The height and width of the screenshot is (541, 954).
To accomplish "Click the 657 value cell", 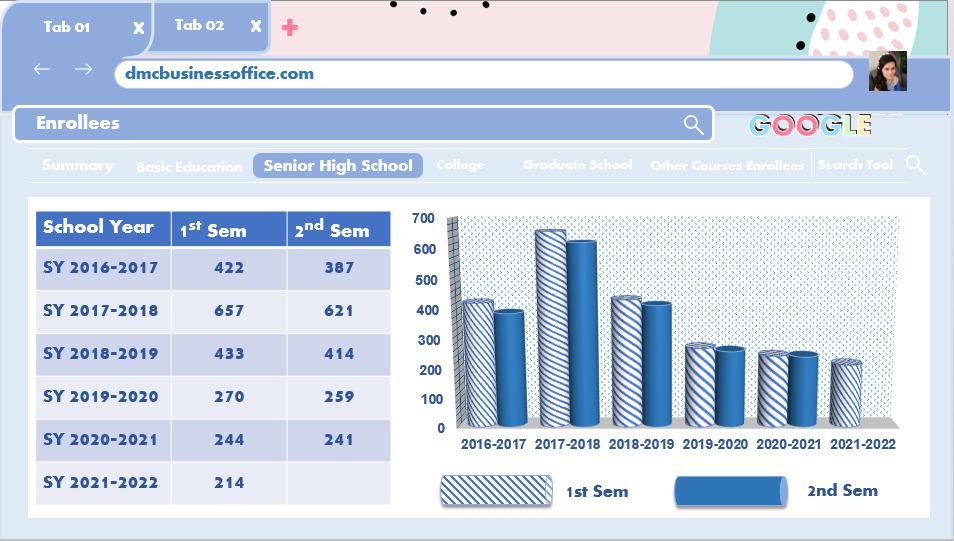I will [x=229, y=311].
